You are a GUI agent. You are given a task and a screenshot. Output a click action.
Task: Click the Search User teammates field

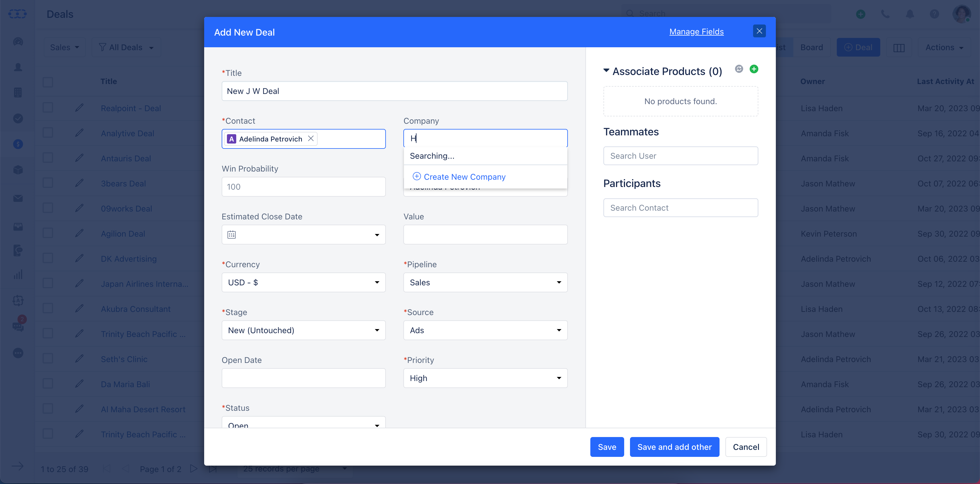point(680,155)
